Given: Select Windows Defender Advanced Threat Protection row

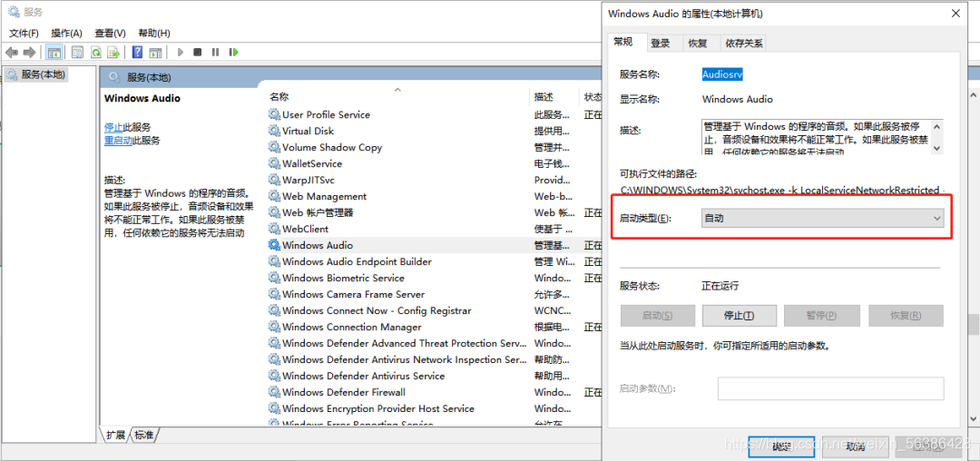Looking at the screenshot, I should coord(405,344).
